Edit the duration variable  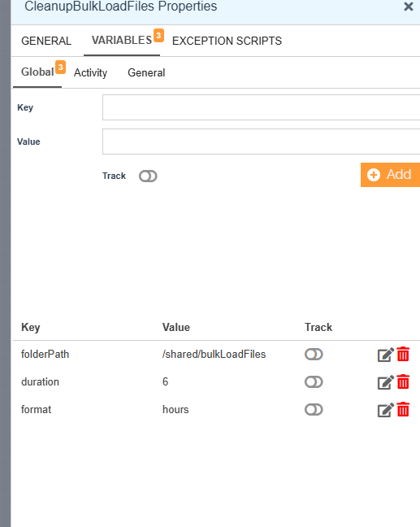(385, 382)
